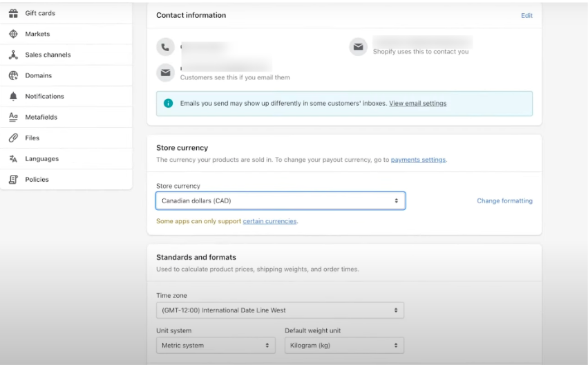588x365 pixels.
Task: Go to Languages settings
Action: [66, 159]
